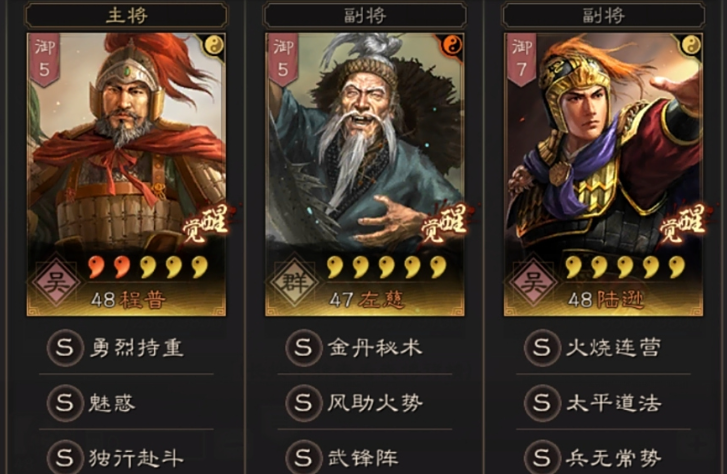The width and height of the screenshot is (727, 474).
Task: Select the middle 副将 header above 左慈
Action: click(x=365, y=15)
